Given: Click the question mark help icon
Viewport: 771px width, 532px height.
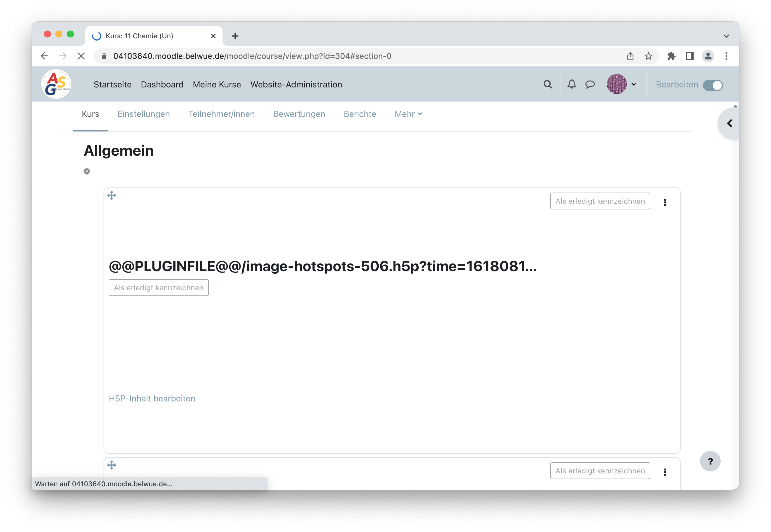Looking at the screenshot, I should [x=711, y=462].
